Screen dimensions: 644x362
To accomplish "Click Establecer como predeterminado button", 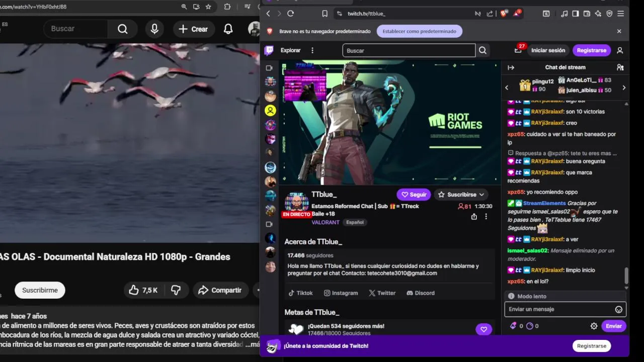I will (x=419, y=31).
